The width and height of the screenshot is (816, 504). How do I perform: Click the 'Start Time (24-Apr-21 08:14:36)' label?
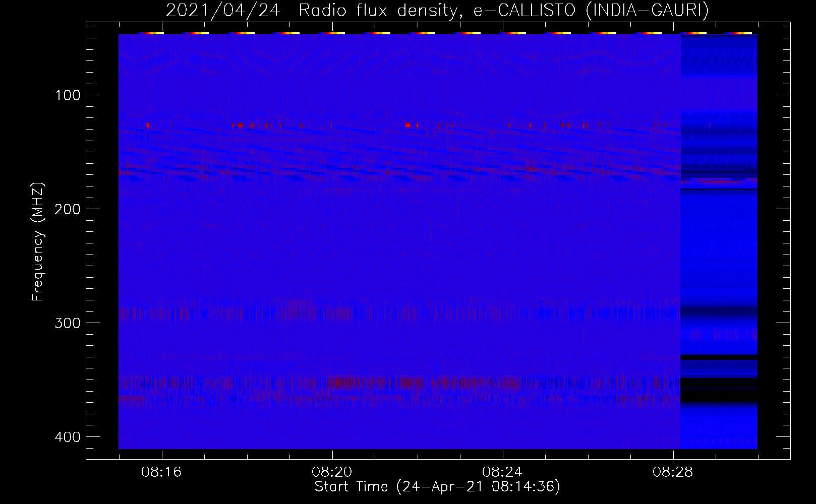point(438,487)
